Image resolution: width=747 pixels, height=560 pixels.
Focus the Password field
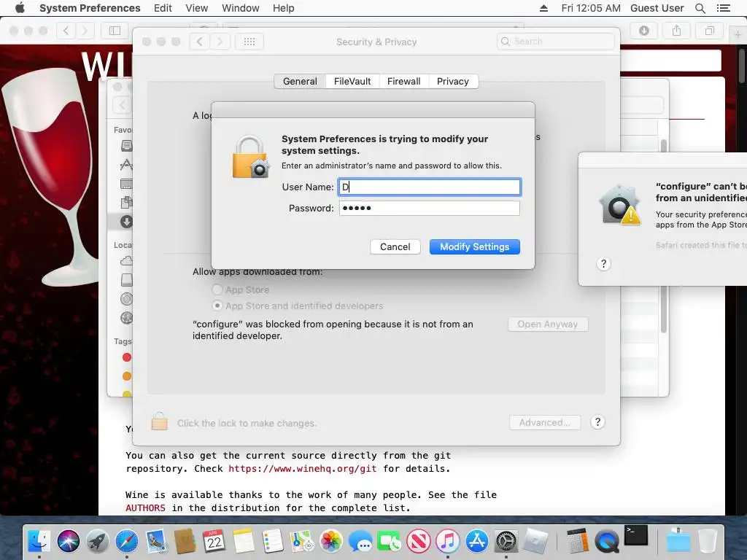[430, 208]
